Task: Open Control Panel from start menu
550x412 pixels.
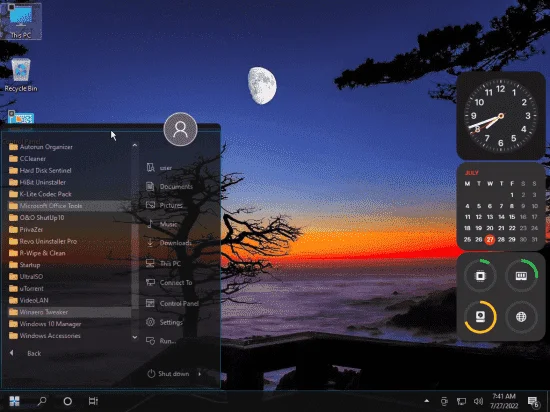Action: pos(173,303)
